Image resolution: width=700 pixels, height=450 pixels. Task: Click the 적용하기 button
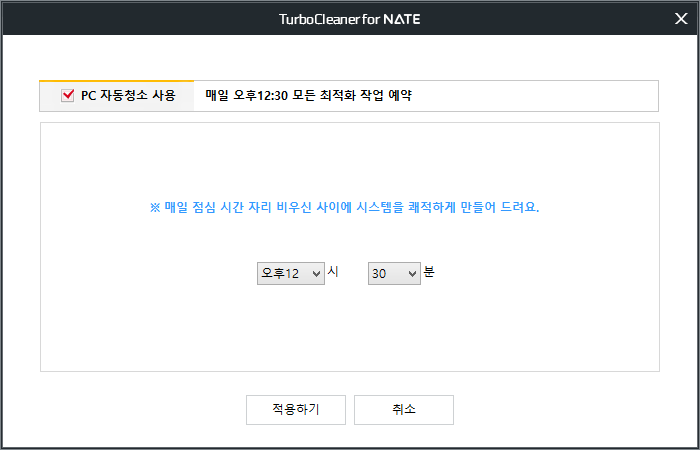click(x=296, y=410)
